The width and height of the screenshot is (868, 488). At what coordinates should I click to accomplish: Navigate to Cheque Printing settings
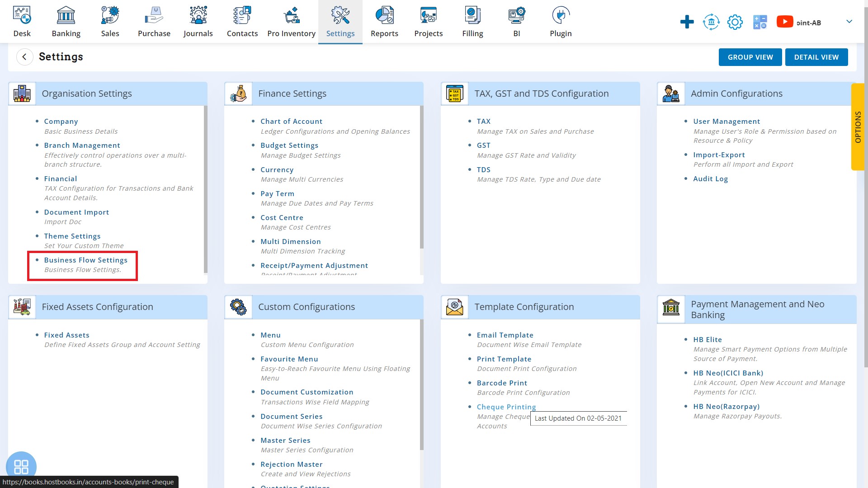[x=506, y=406]
